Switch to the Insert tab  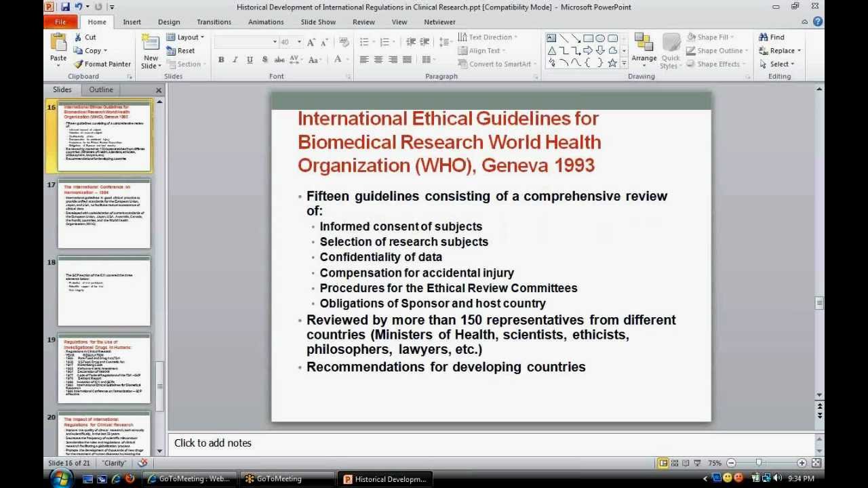(x=132, y=22)
